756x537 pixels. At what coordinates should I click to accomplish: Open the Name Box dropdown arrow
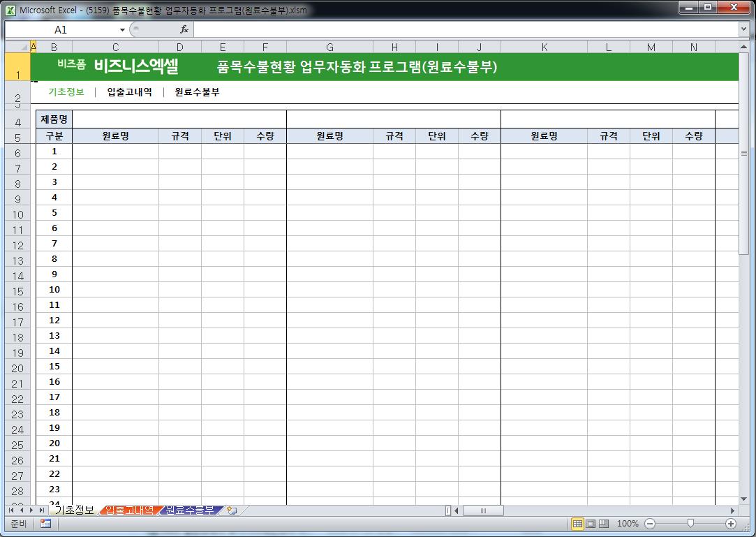point(122,29)
